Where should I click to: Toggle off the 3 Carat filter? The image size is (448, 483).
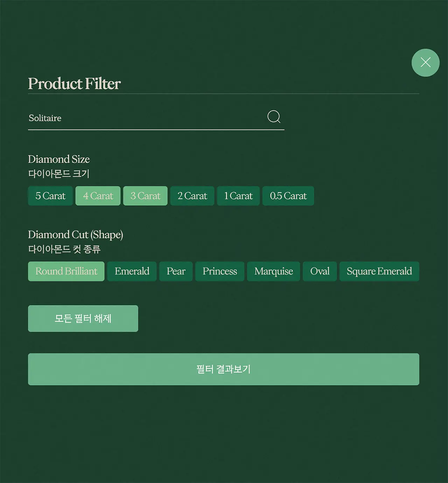pyautogui.click(x=145, y=196)
